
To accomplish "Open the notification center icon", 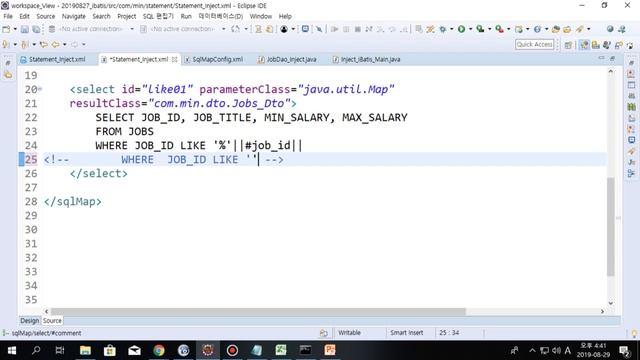I will pos(624,350).
